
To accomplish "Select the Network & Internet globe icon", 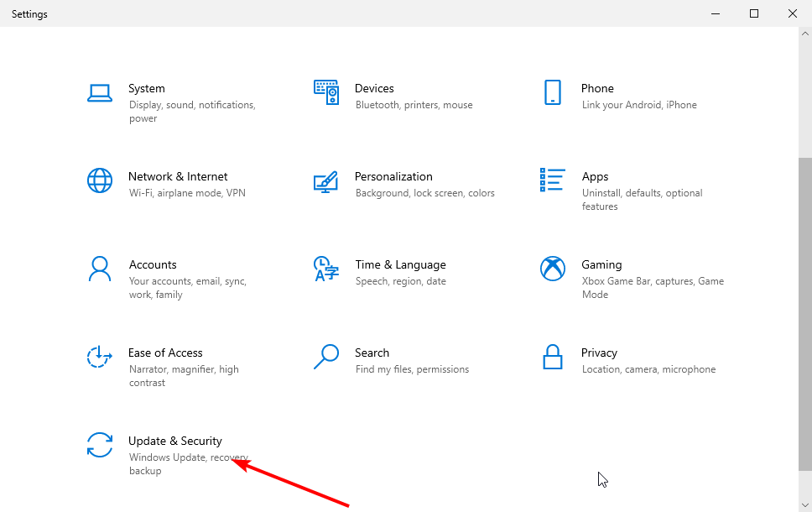I will click(x=100, y=180).
